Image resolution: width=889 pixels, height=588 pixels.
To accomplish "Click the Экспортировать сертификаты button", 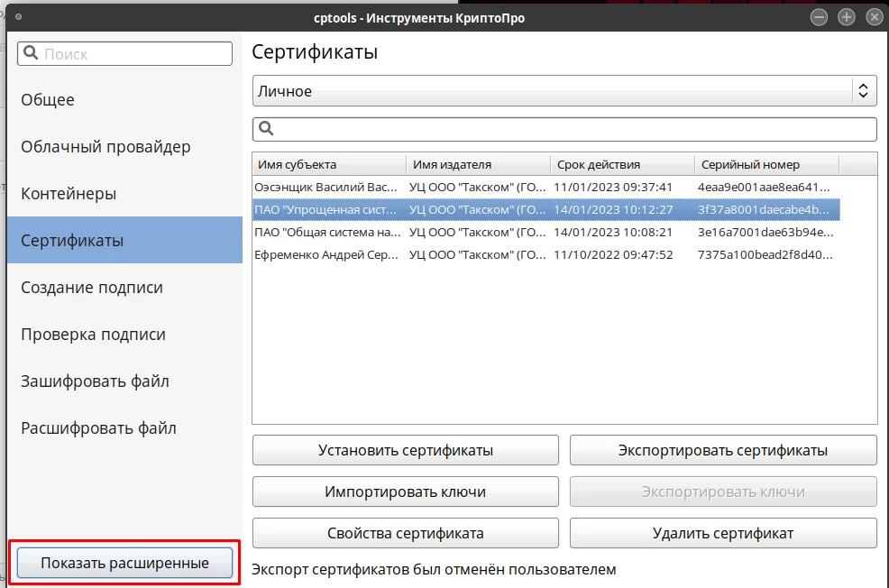I will (x=723, y=450).
